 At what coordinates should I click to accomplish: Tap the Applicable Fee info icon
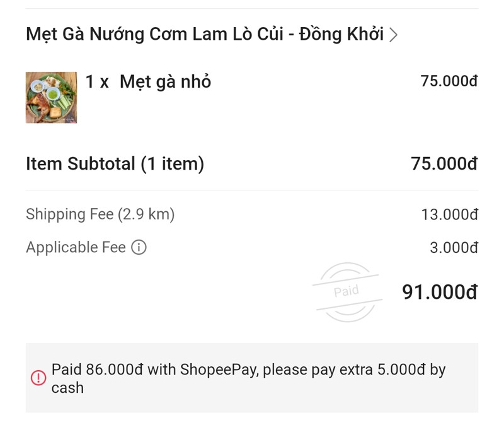click(x=139, y=248)
